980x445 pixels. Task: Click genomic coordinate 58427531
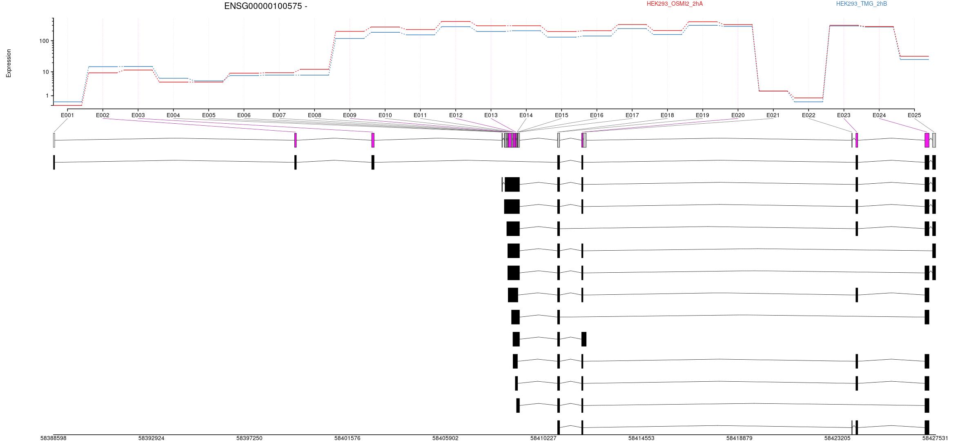click(935, 438)
